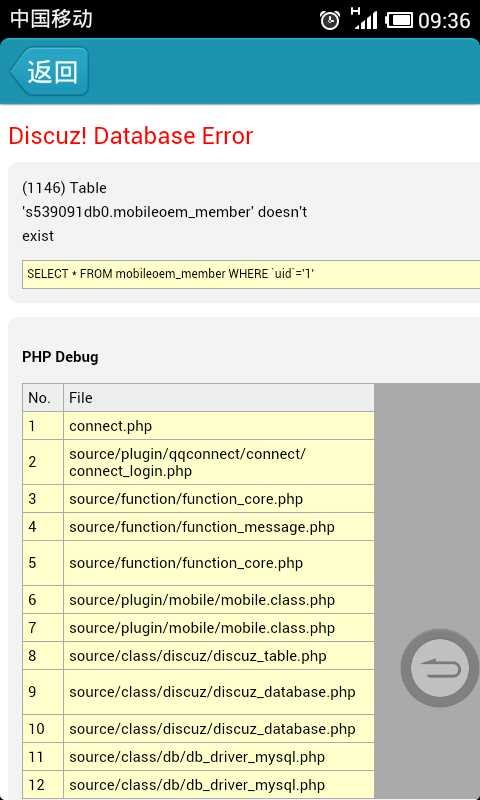Click row number 8 cell

[43, 656]
